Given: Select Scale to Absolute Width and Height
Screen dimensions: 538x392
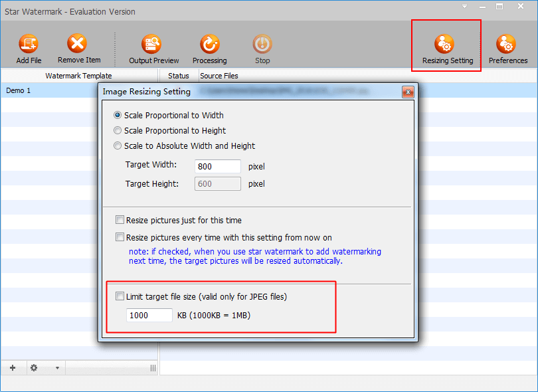Looking at the screenshot, I should coord(118,146).
